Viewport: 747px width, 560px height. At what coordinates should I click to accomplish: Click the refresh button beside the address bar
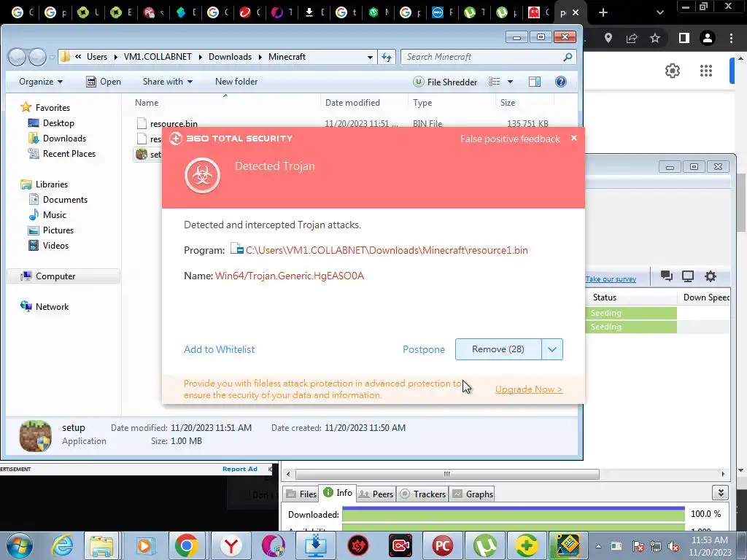pyautogui.click(x=387, y=57)
